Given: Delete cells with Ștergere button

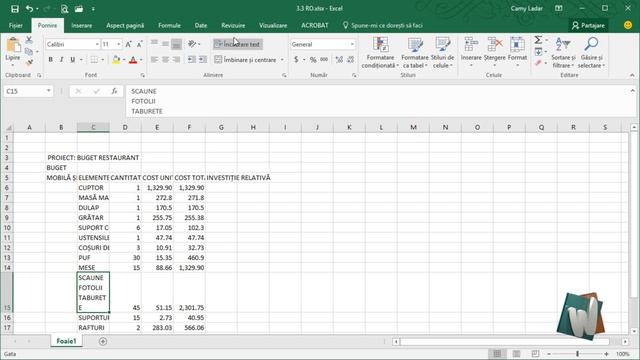Looking at the screenshot, I should point(494,51).
